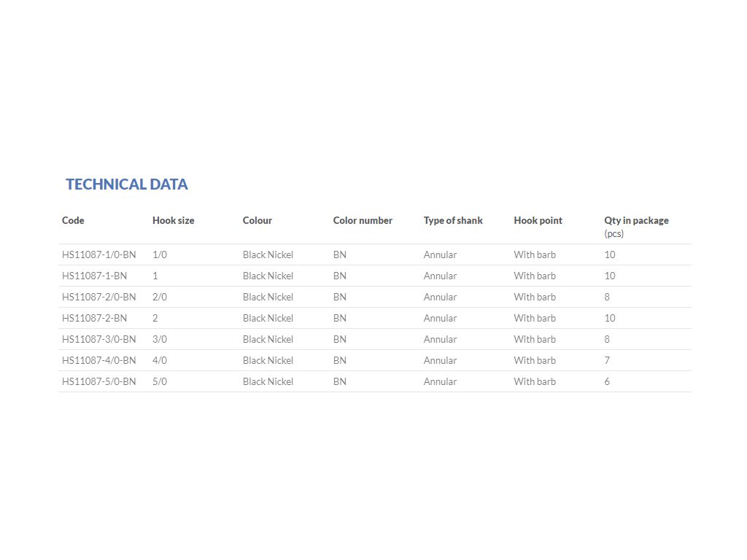Viewport: 747px width, 560px height.
Task: Click hook size 1/0 cell
Action: [160, 254]
